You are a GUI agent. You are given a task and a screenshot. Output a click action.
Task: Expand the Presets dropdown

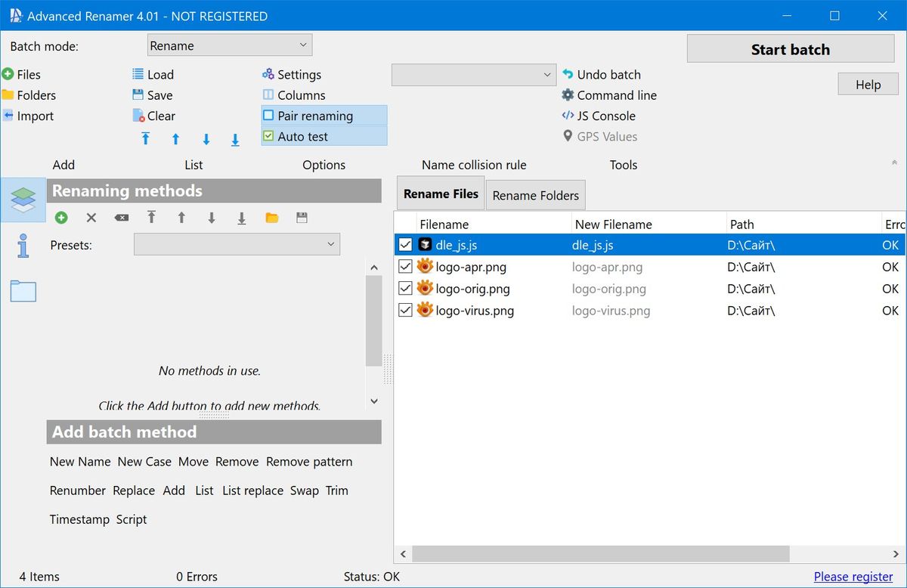pyautogui.click(x=237, y=244)
